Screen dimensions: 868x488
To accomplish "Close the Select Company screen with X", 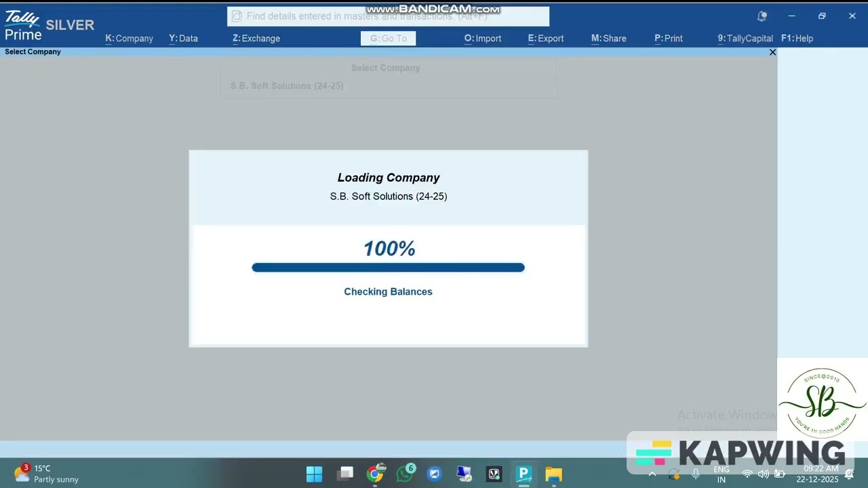I will [772, 52].
